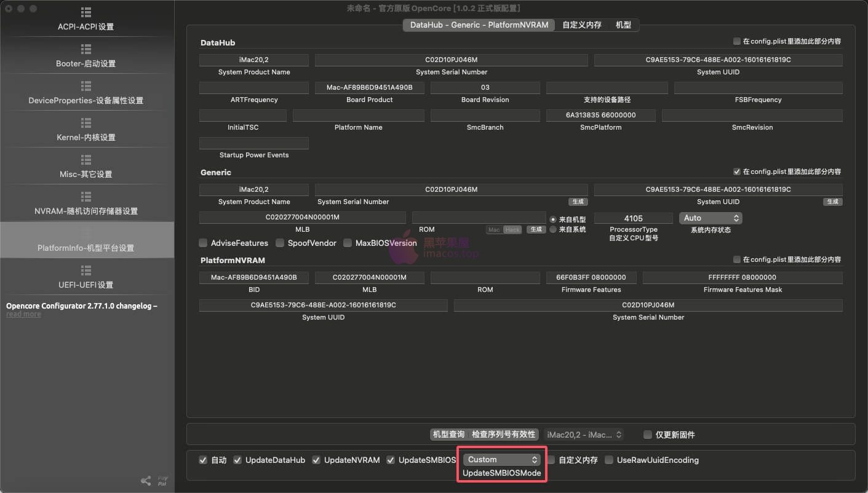
Task: Select the PlatformInfo sidebar section
Action: pos(86,240)
